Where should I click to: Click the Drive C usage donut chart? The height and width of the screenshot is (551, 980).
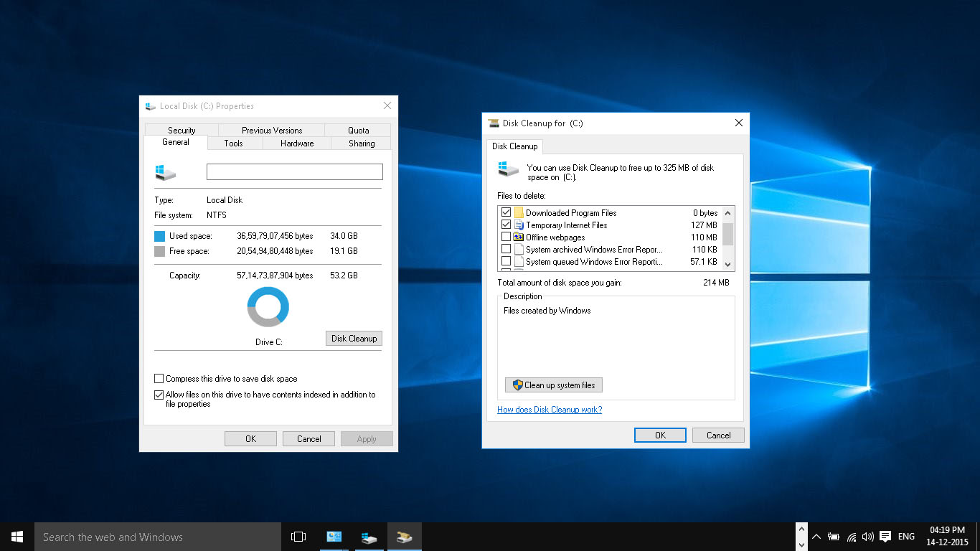point(268,307)
